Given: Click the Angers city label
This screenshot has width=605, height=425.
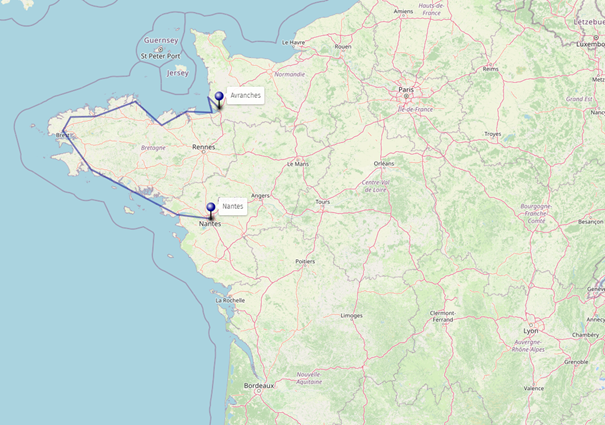Looking at the screenshot, I should tap(260, 196).
